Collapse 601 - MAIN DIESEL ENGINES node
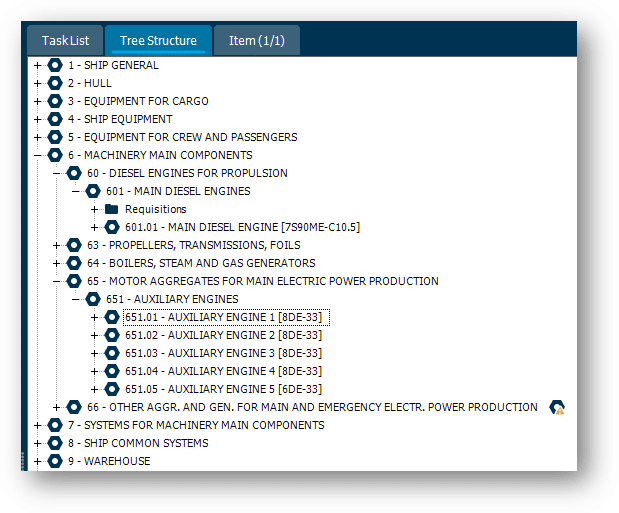 75,191
